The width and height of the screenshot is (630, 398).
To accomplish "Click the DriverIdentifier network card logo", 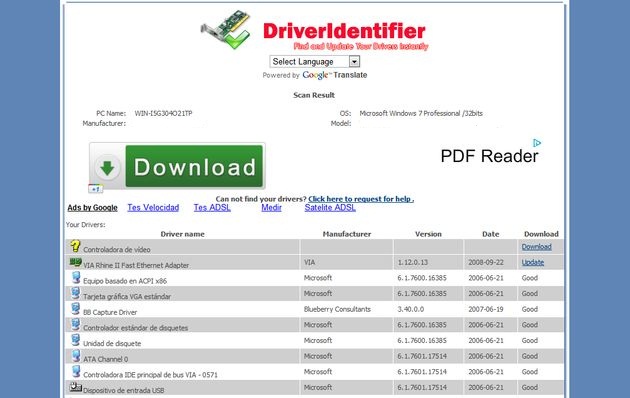I will pyautogui.click(x=225, y=30).
